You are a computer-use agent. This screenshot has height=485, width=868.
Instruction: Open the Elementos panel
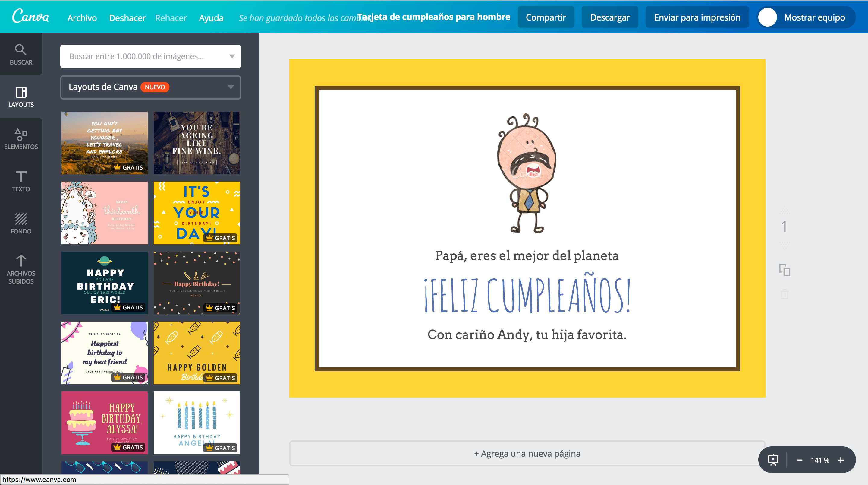(21, 139)
